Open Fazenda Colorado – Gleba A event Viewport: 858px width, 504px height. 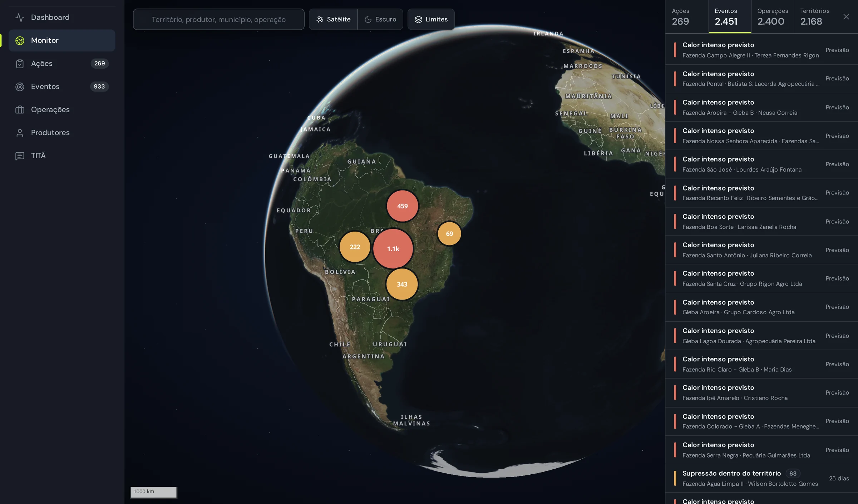[761, 421]
